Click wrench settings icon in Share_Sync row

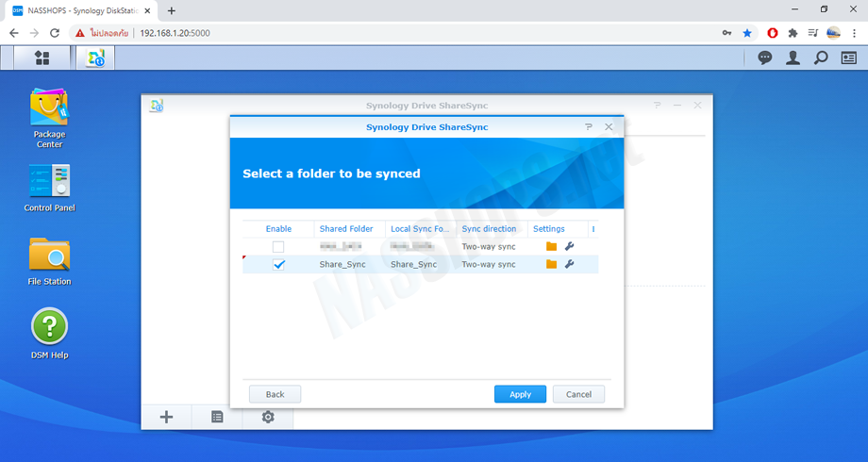pos(569,265)
